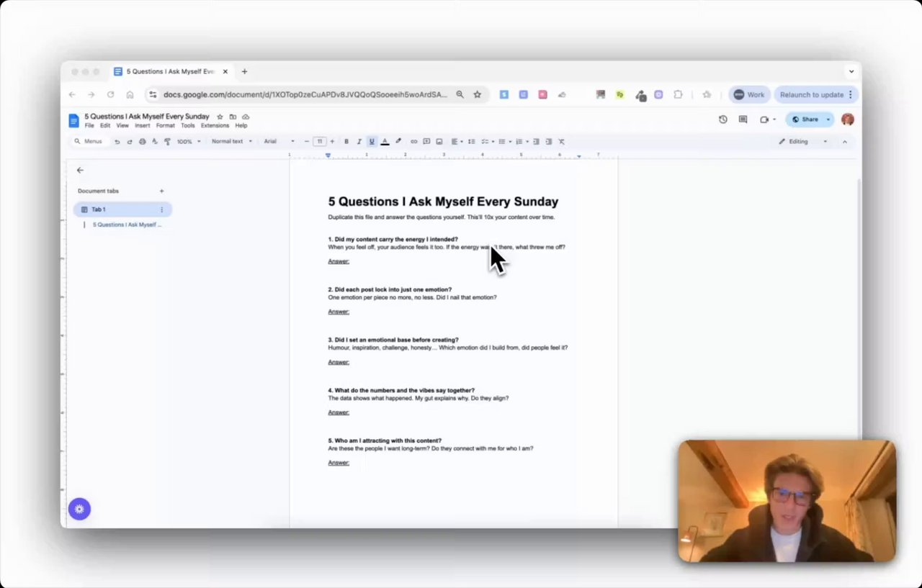Increase font size with plus button
The width and height of the screenshot is (922, 588).
pos(333,142)
